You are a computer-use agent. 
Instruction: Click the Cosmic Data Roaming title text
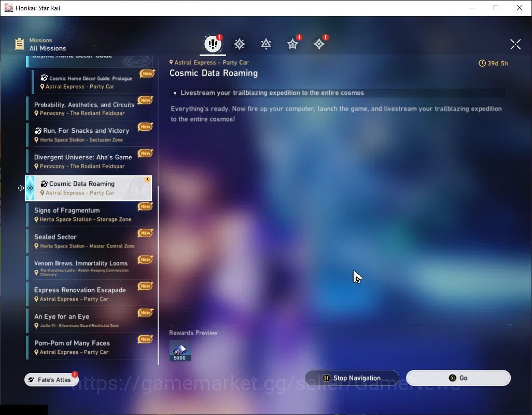[214, 73]
